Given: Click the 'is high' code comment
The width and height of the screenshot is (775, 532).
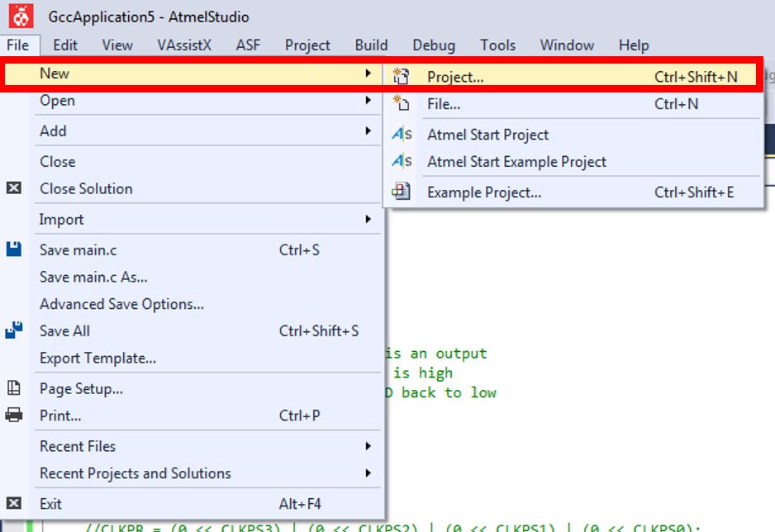Looking at the screenshot, I should tap(423, 373).
